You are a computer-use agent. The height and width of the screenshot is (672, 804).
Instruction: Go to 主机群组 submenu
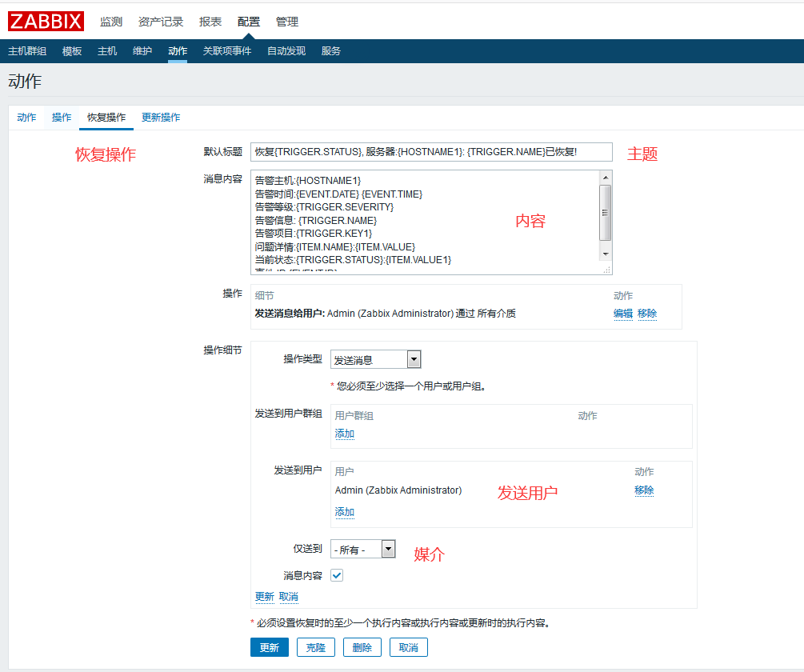coord(27,51)
